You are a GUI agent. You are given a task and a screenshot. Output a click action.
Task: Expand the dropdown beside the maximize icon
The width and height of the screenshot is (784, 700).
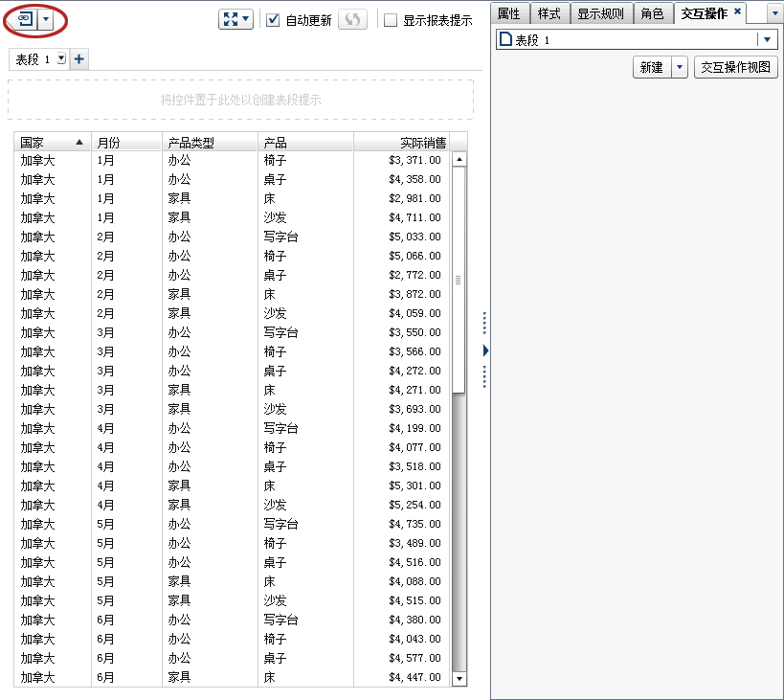point(243,18)
